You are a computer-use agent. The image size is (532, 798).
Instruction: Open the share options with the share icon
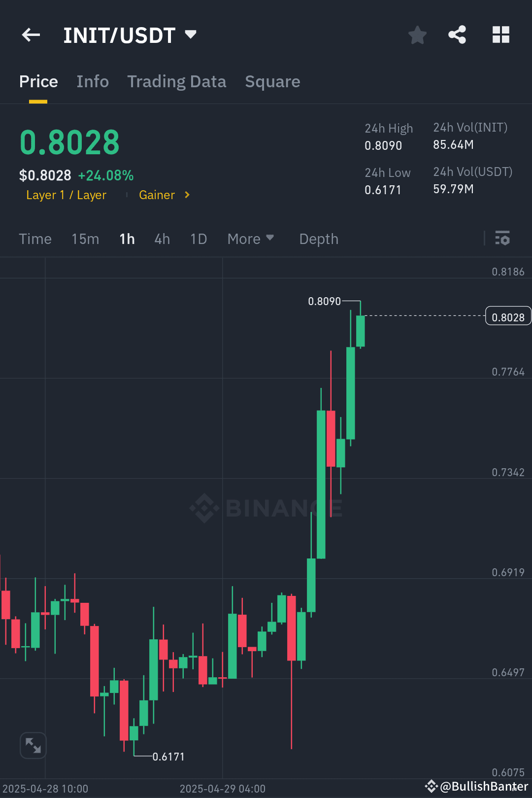457,35
